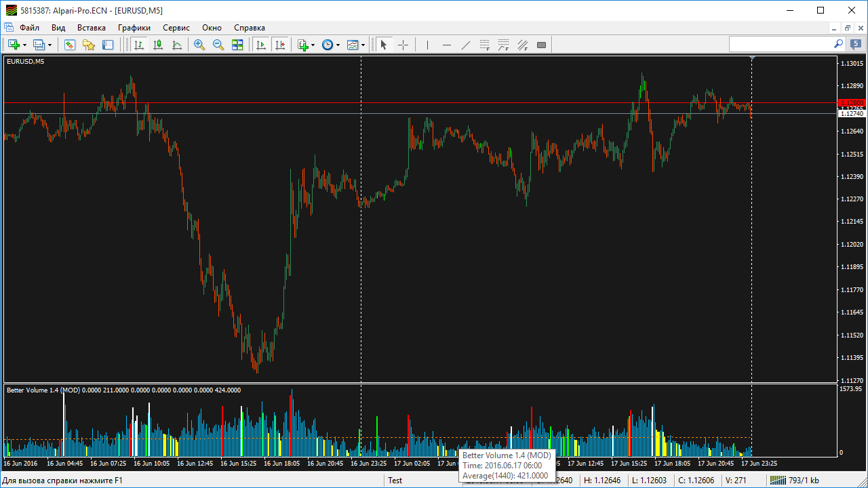
Task: Select the horizontal line drawing tool
Action: click(446, 45)
